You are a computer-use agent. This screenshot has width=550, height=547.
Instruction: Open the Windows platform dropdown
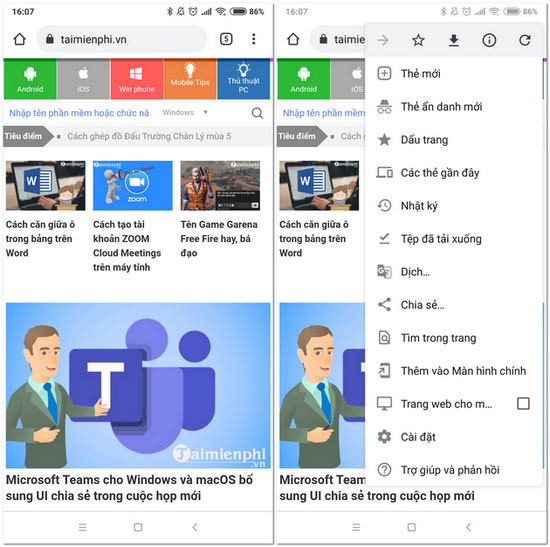point(185,112)
